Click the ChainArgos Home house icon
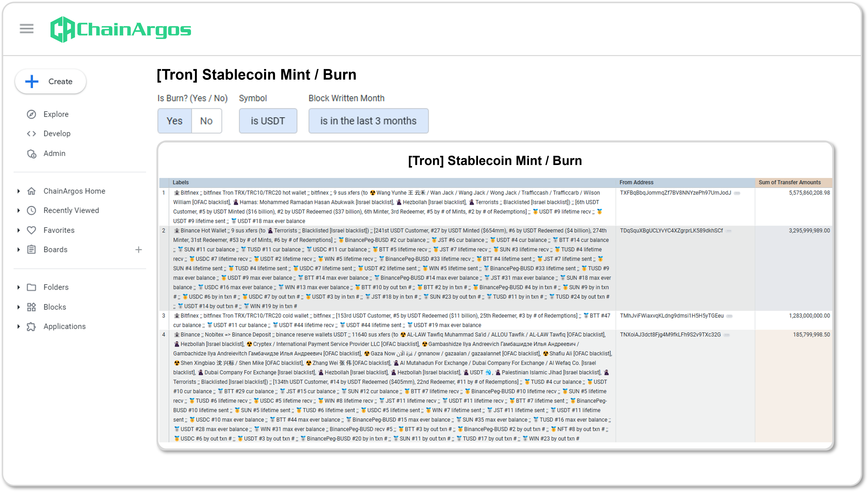 point(31,191)
